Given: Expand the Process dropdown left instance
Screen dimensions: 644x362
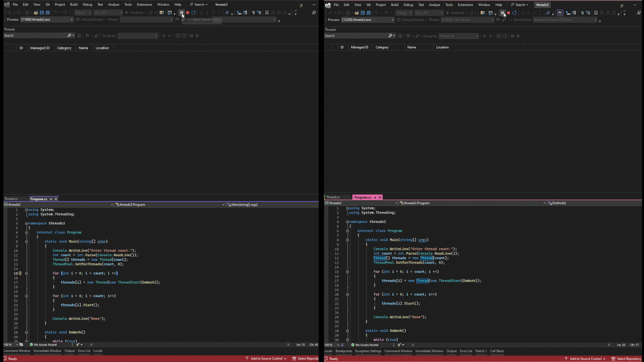Looking at the screenshot, I should 72,19.
